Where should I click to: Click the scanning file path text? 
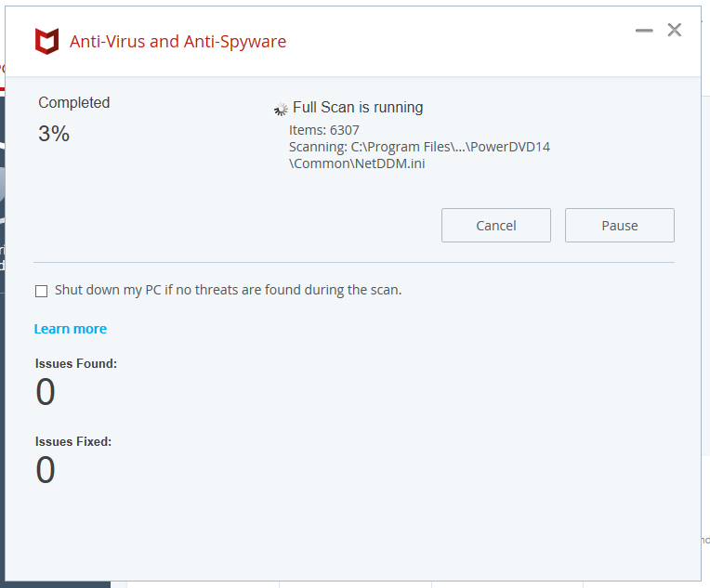(420, 147)
